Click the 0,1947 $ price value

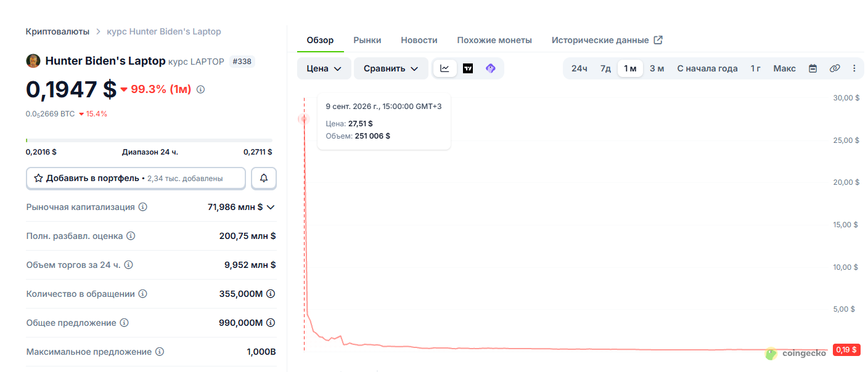click(x=71, y=89)
